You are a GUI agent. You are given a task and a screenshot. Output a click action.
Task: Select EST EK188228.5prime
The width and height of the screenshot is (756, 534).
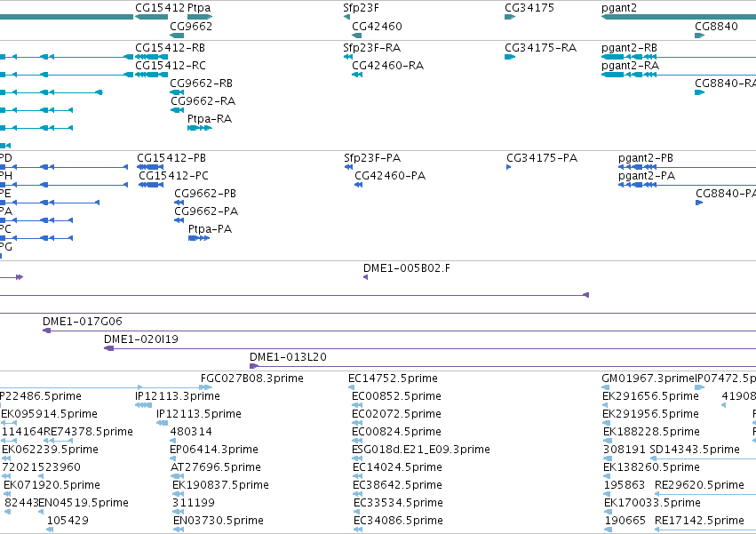(x=651, y=432)
